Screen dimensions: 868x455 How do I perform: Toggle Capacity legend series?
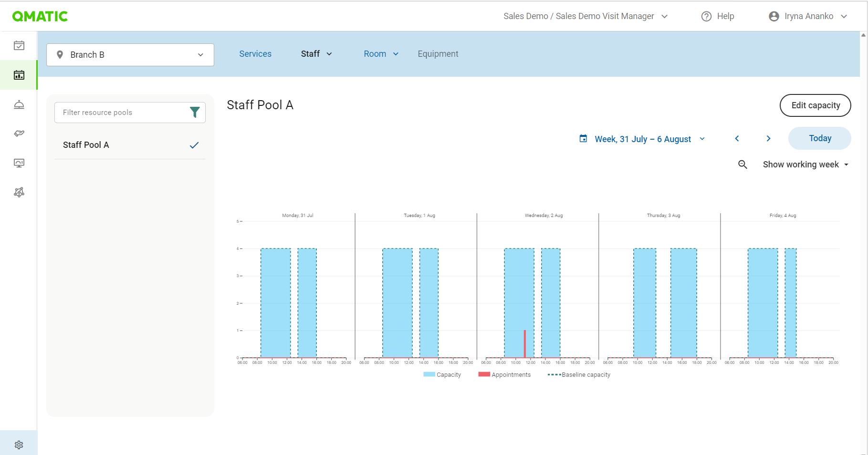click(x=442, y=374)
